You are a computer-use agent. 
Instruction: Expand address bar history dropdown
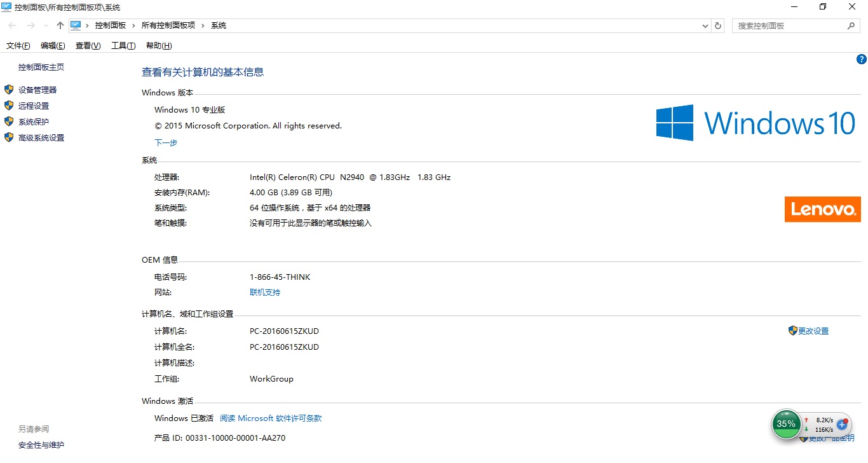coord(705,26)
